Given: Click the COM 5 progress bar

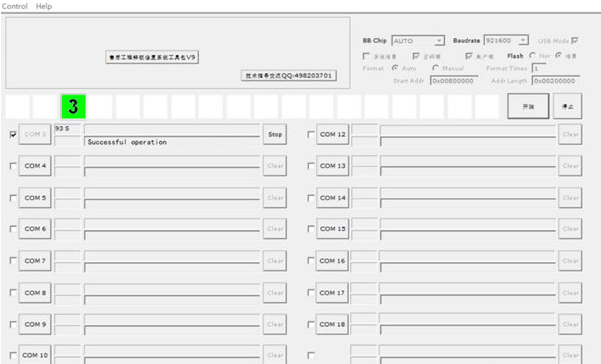Looking at the screenshot, I should pyautogui.click(x=172, y=193).
